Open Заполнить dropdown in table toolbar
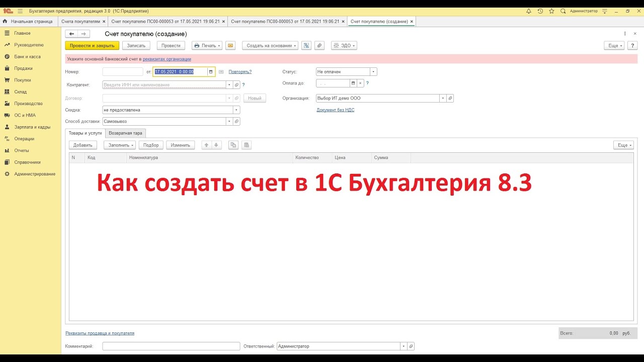644x362 pixels. 120,145
